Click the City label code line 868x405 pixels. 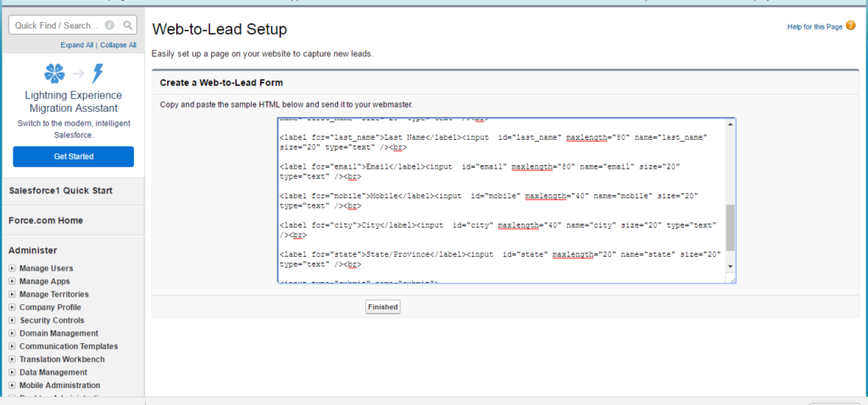point(498,230)
